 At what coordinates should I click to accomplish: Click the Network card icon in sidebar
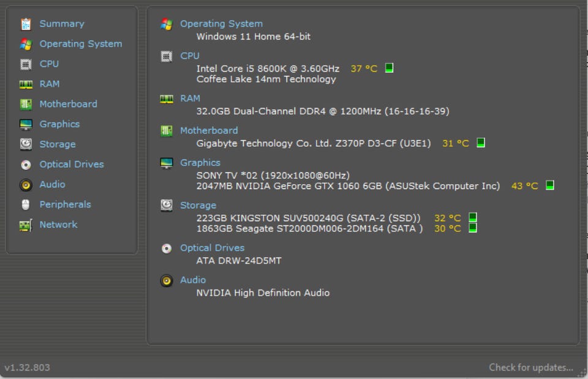[26, 225]
